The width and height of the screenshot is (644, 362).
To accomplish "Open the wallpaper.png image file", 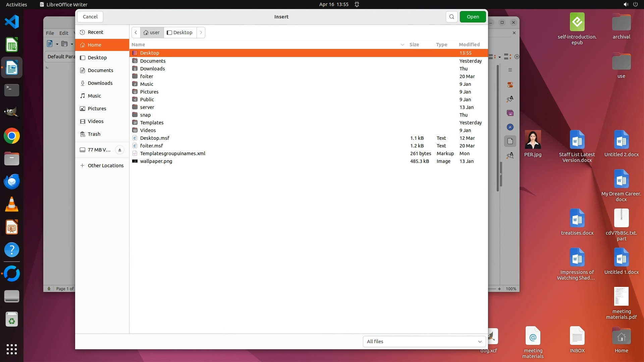I will 156,161.
